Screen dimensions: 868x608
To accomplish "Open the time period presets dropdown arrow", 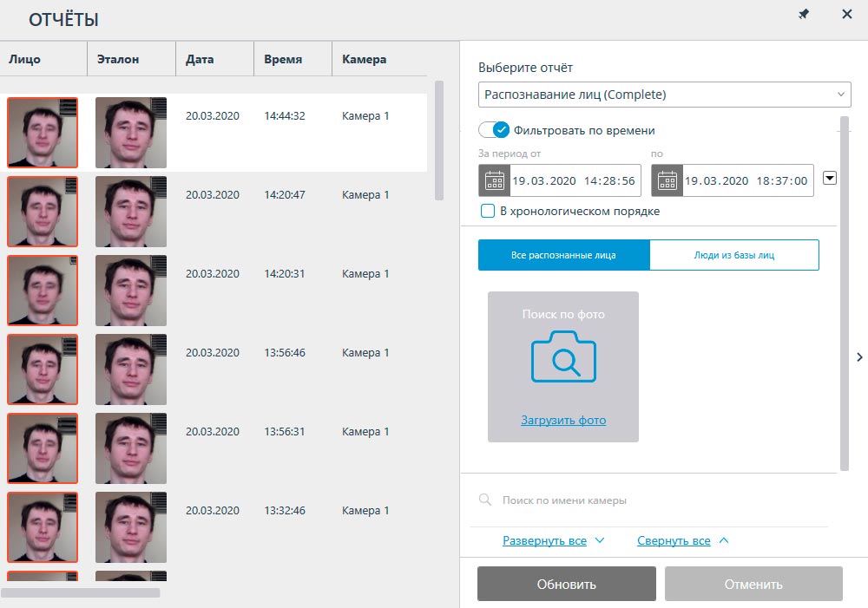I will point(829,178).
